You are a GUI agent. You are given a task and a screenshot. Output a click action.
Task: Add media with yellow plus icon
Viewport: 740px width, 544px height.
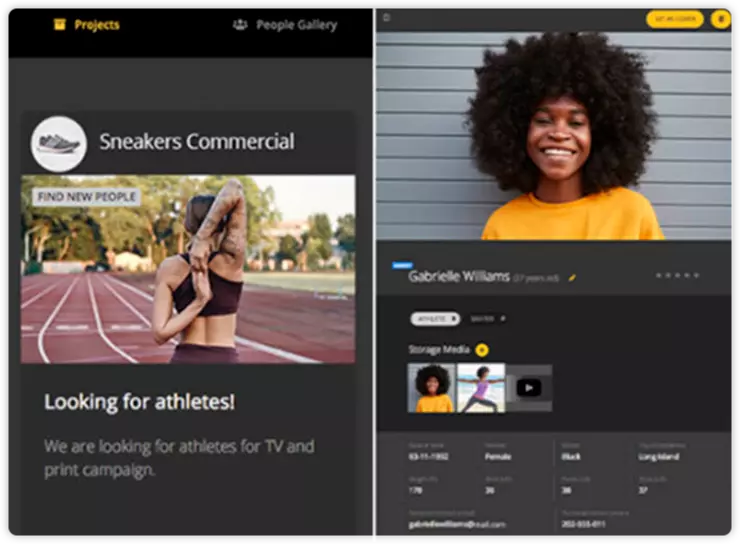482,350
